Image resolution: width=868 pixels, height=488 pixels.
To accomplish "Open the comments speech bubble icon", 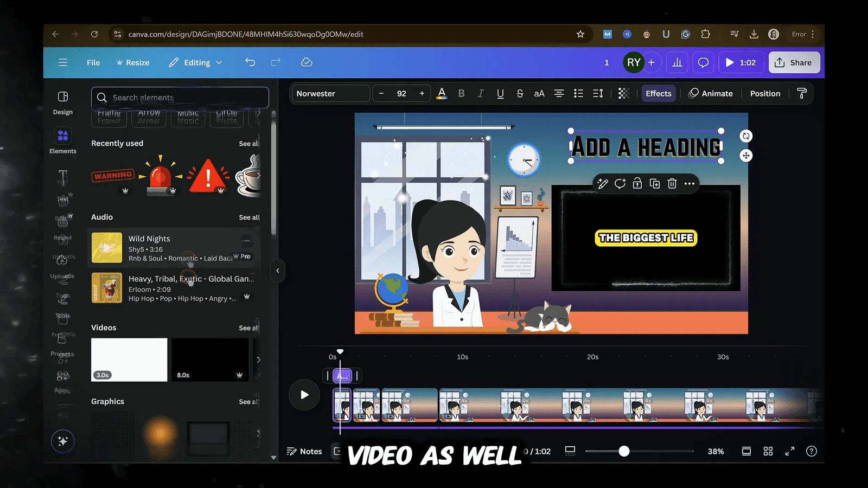I will coord(703,62).
